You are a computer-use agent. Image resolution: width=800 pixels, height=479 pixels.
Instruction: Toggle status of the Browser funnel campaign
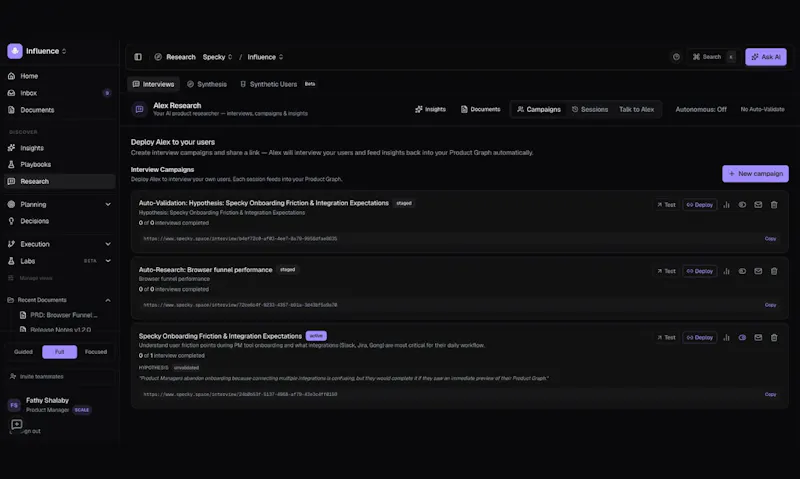point(742,271)
